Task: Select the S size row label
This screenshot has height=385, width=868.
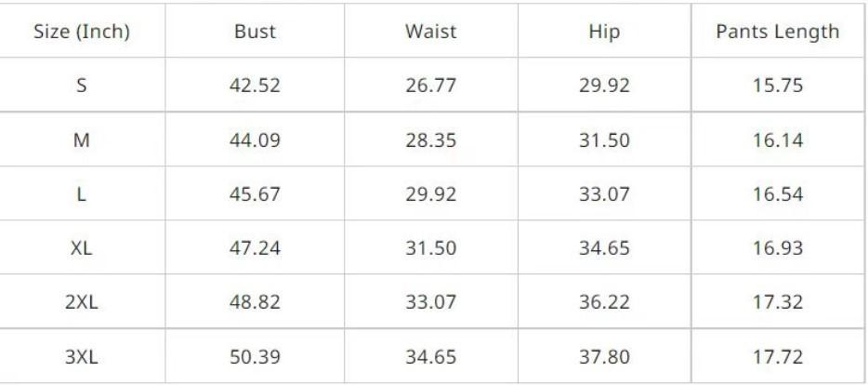Action: (82, 86)
